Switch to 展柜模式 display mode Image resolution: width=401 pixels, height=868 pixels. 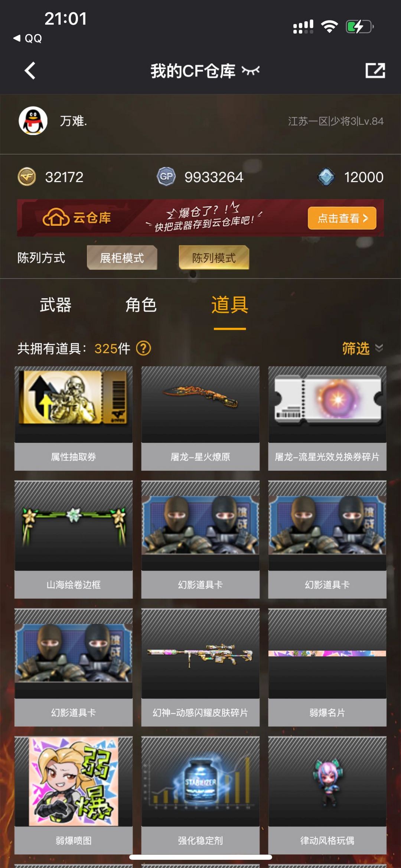tap(122, 258)
